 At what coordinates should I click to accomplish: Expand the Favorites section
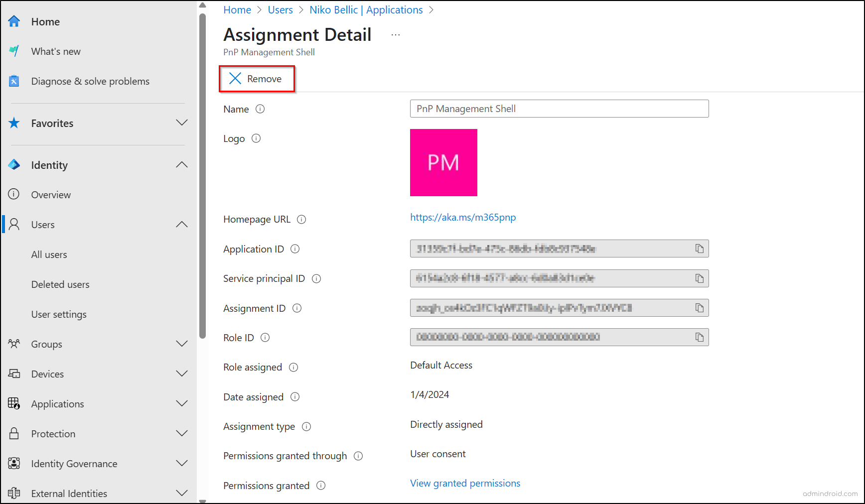coord(182,123)
